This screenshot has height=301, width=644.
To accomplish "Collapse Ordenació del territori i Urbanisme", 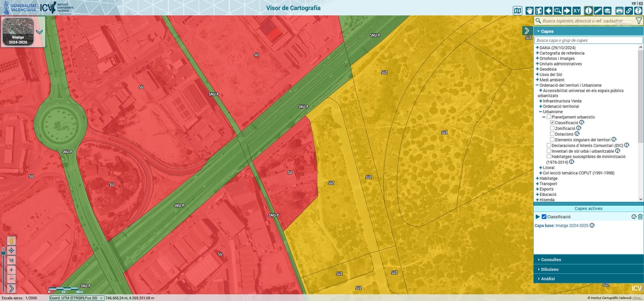I will [x=537, y=85].
